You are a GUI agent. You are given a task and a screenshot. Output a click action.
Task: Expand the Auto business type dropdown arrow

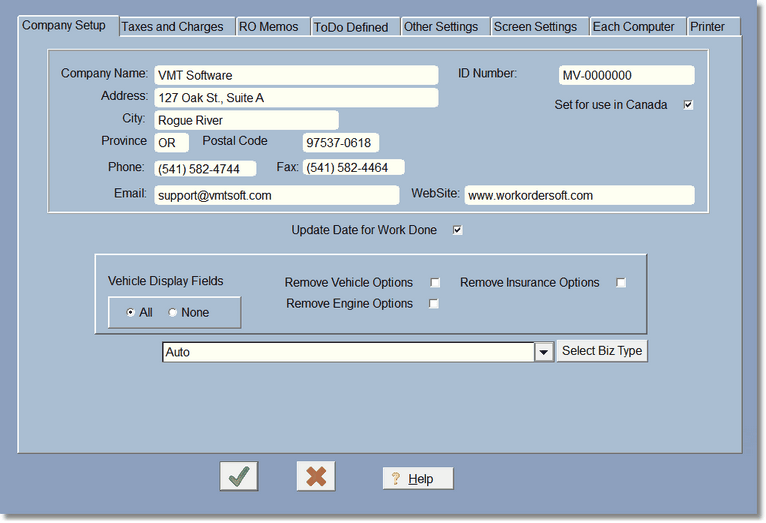[x=544, y=352]
